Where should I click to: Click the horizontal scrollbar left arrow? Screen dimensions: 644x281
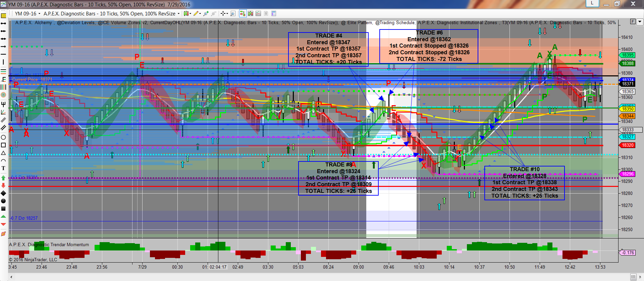point(11,277)
